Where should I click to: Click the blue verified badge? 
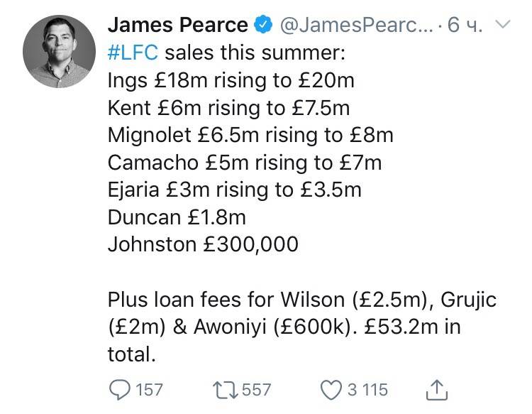tap(263, 25)
